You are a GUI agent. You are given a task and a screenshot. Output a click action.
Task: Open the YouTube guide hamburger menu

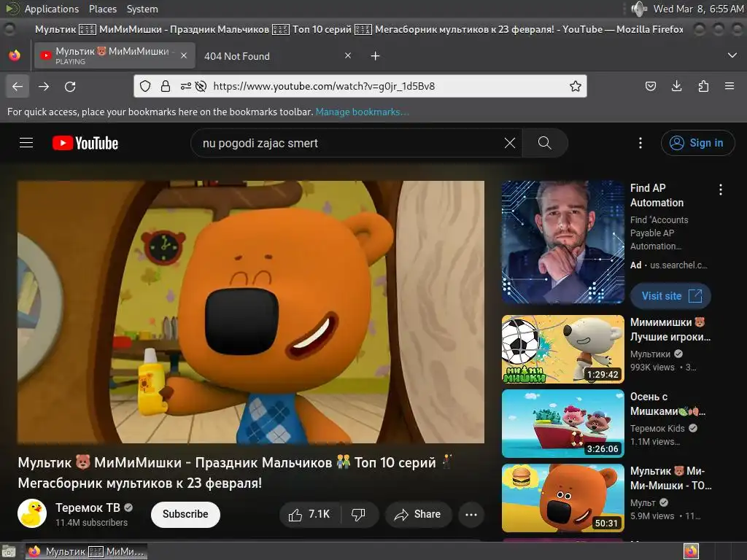coord(26,143)
